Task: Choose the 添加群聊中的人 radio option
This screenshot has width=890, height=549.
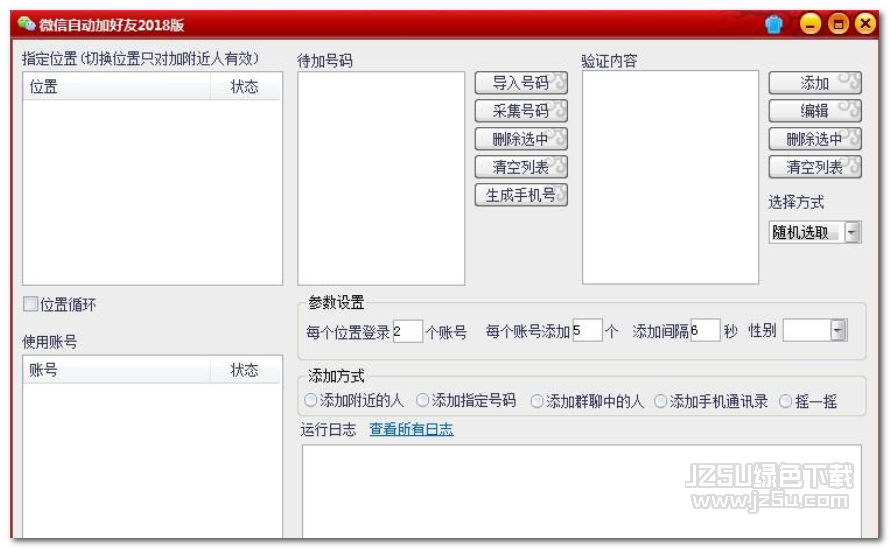Action: pos(537,401)
